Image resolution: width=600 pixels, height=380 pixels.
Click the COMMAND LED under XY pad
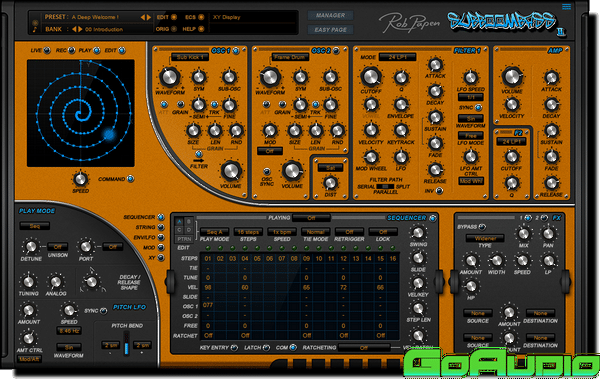(130, 179)
